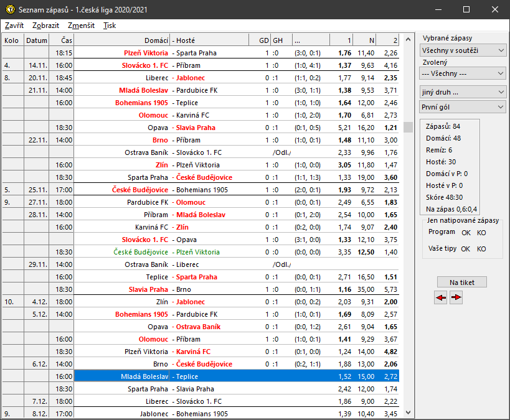
Task: Select the Brno - Příbram match
Action: (x=237, y=140)
